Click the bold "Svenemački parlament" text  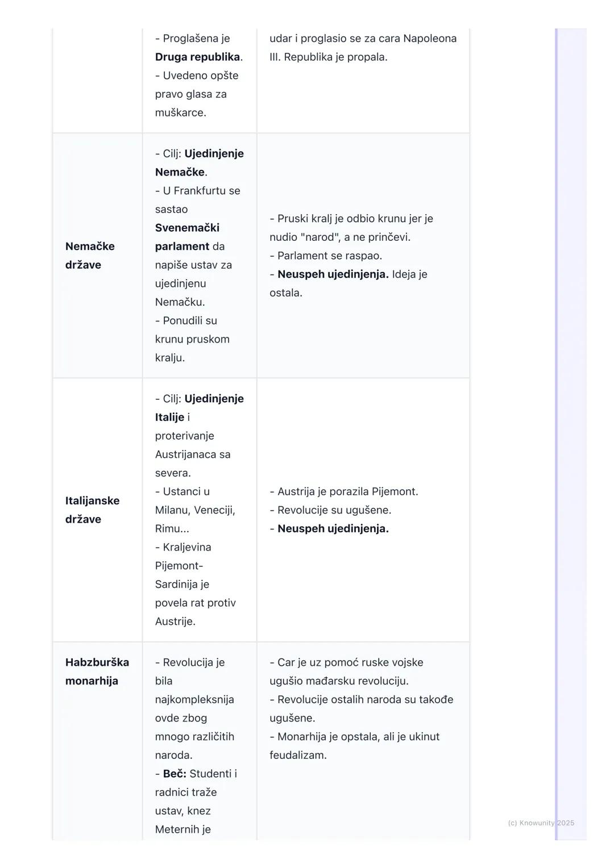point(187,237)
